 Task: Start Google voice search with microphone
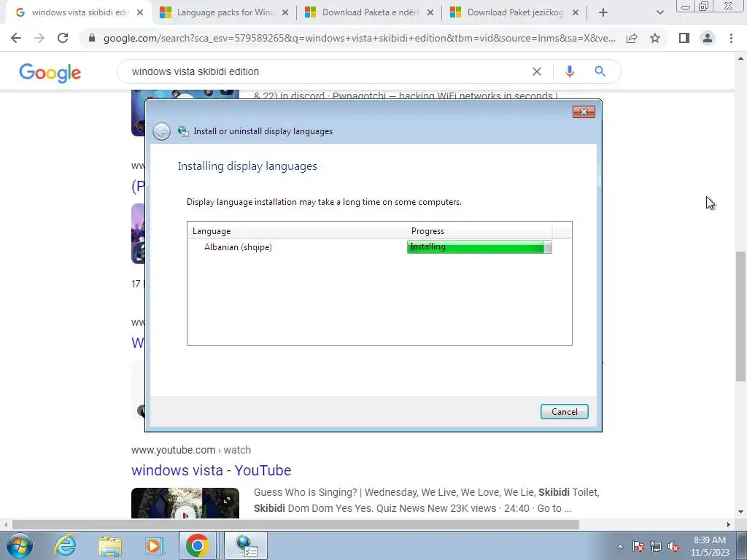[569, 71]
